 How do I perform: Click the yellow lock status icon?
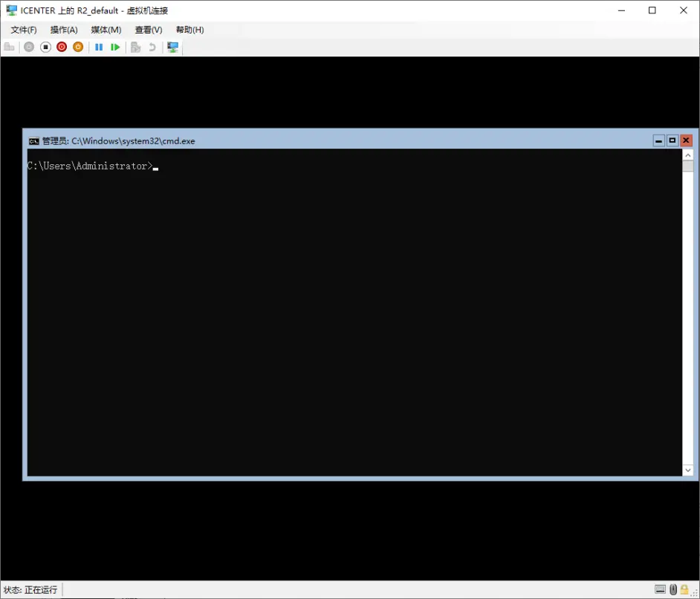[684, 589]
